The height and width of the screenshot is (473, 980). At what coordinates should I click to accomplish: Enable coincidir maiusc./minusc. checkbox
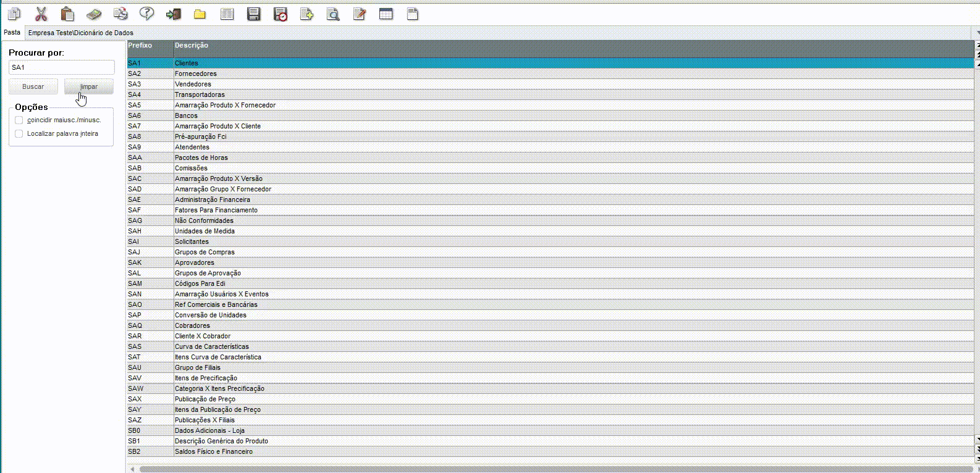pyautogui.click(x=19, y=120)
